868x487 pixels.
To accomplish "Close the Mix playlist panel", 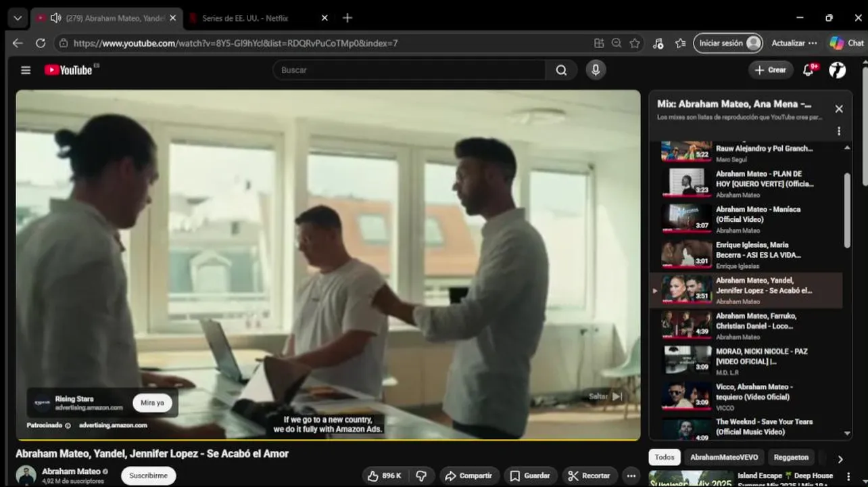I will pyautogui.click(x=839, y=109).
